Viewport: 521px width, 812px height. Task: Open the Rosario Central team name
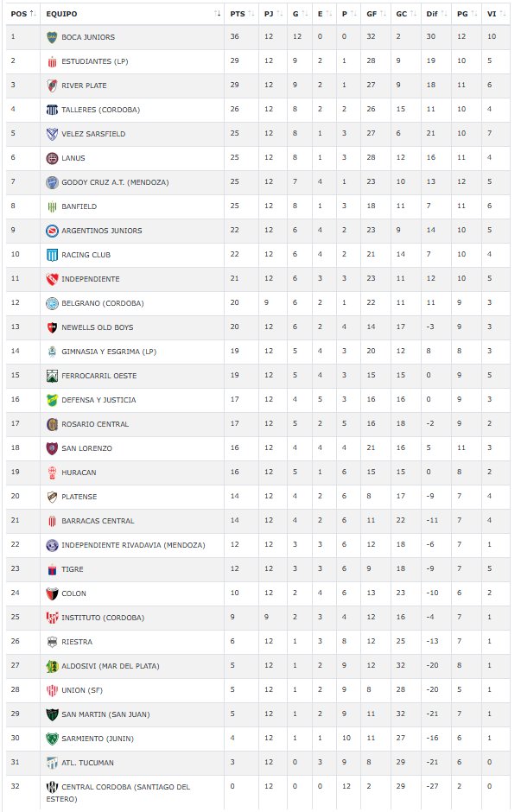[95, 424]
